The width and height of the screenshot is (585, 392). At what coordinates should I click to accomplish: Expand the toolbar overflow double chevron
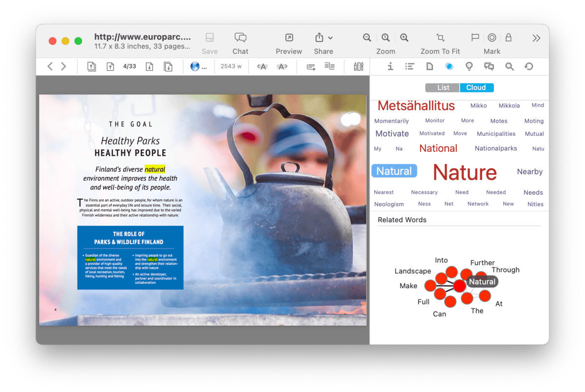tap(536, 38)
